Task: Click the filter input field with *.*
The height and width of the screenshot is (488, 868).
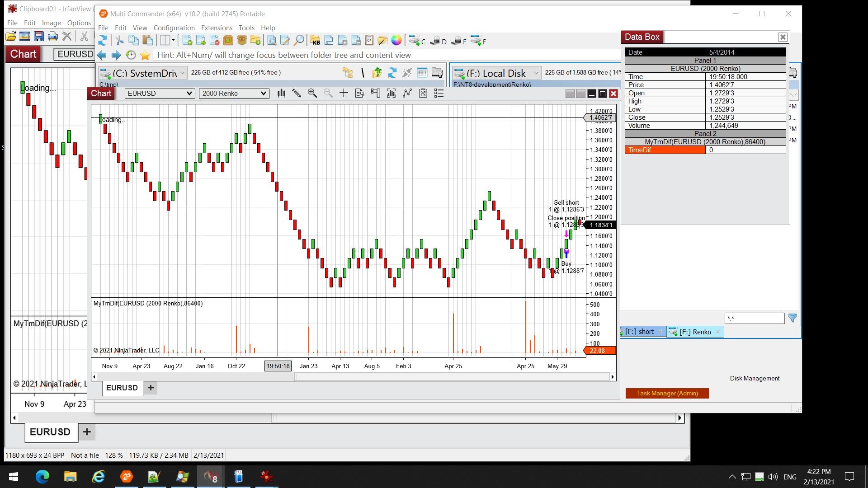Action: coord(754,318)
